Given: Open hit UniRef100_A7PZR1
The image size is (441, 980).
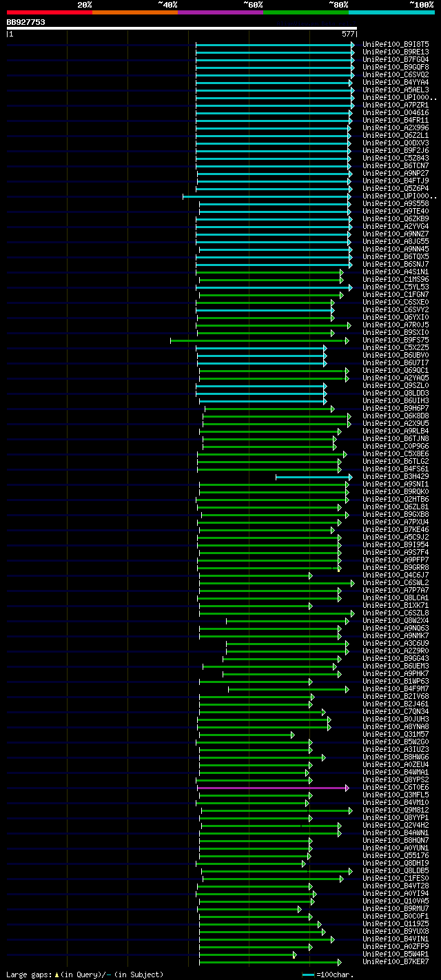Looking at the screenshot, I should point(396,105).
